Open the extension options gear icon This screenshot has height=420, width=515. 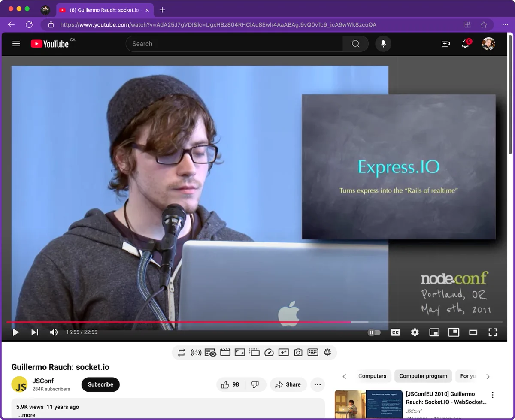pos(327,353)
